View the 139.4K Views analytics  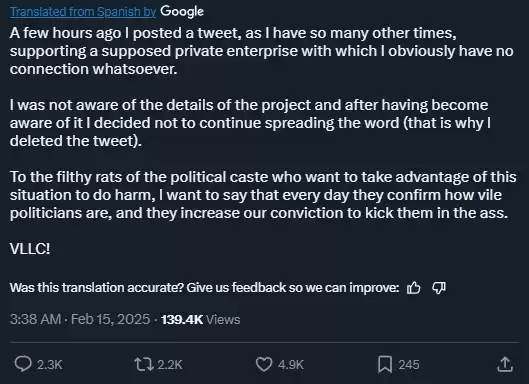pos(201,319)
